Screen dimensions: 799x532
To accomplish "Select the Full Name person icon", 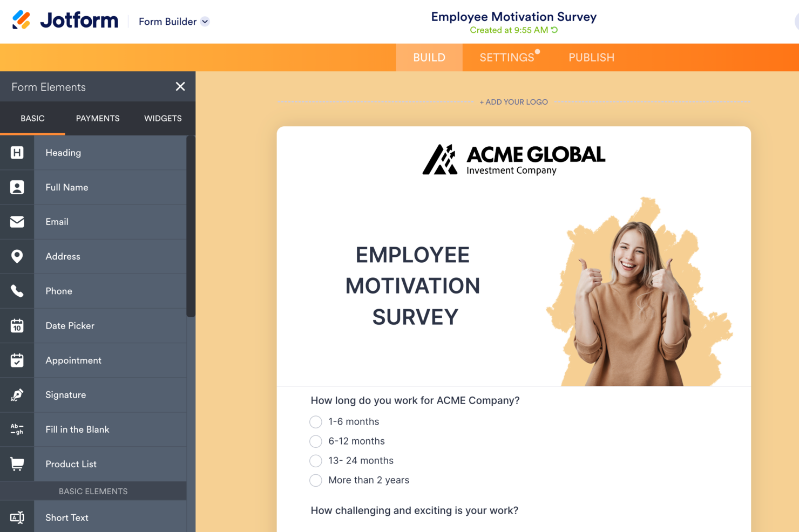I will (x=17, y=187).
